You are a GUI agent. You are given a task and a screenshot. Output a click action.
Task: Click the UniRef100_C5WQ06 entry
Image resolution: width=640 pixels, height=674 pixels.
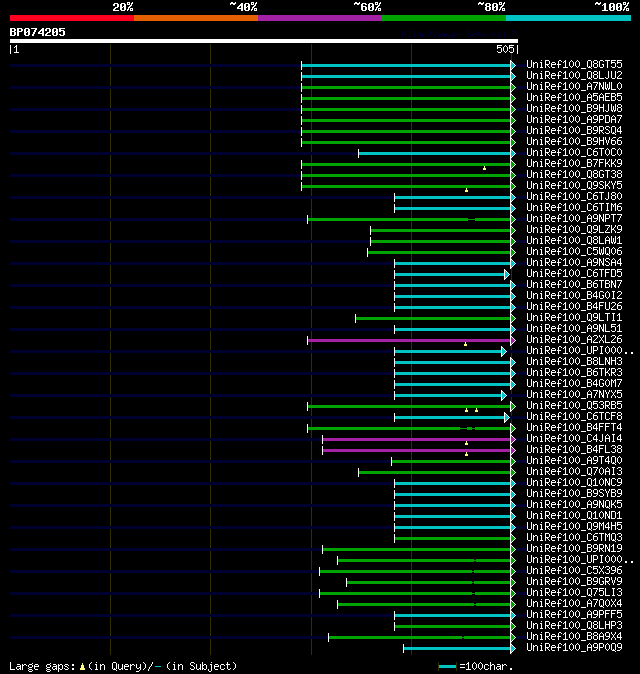574,251
